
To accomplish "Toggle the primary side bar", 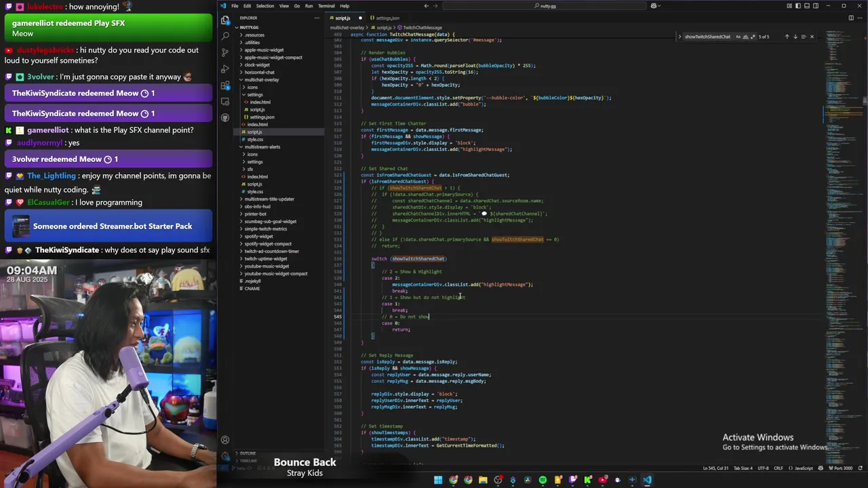I will 798,5.
